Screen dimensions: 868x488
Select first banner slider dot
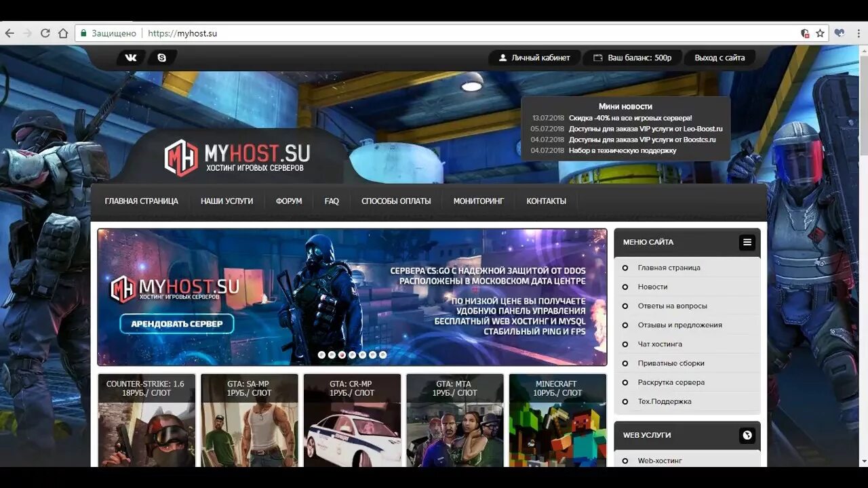[321, 354]
